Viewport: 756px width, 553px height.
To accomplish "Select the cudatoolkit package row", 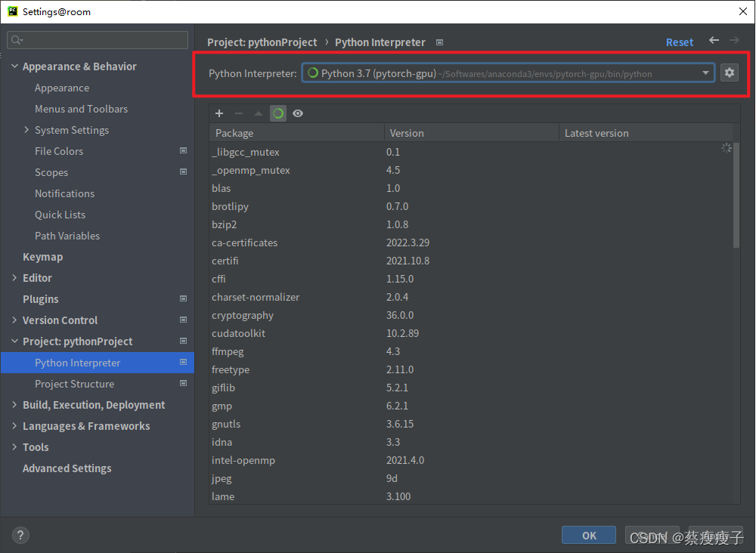I will [x=470, y=333].
